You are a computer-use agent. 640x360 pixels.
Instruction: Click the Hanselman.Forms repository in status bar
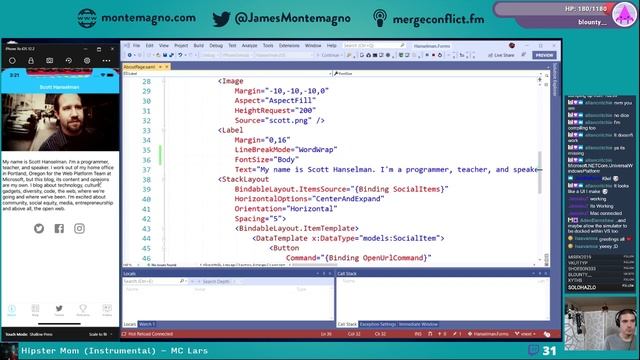(489, 334)
